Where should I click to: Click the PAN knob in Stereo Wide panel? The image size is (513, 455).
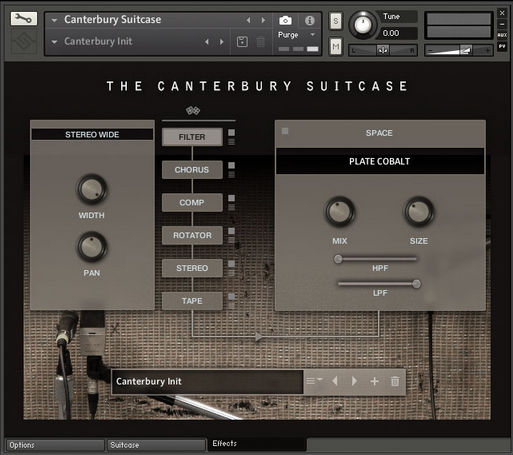click(92, 247)
